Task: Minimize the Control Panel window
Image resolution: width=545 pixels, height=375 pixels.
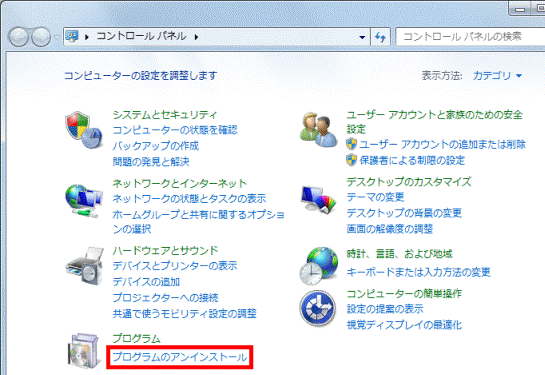Action: pos(520,9)
